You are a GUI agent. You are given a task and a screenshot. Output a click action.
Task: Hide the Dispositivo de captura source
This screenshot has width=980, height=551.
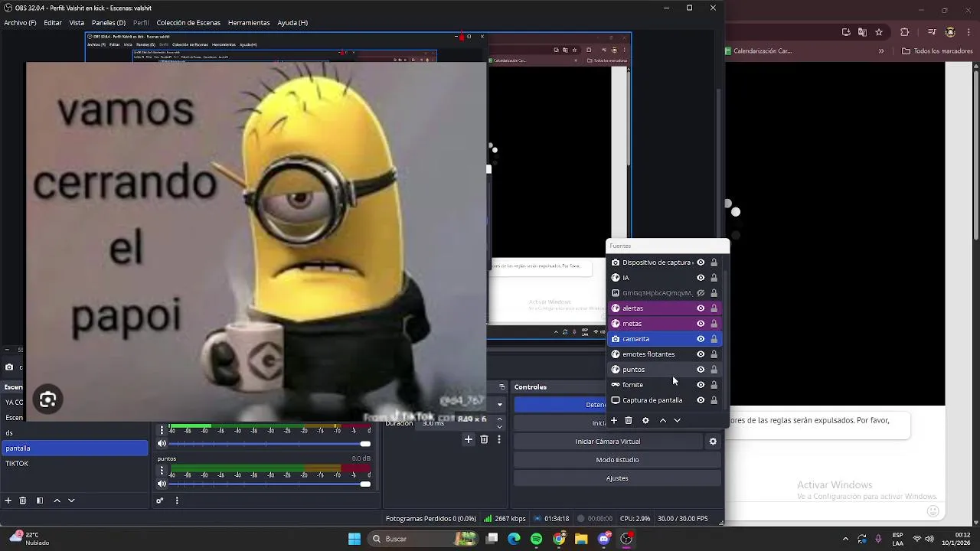point(701,262)
